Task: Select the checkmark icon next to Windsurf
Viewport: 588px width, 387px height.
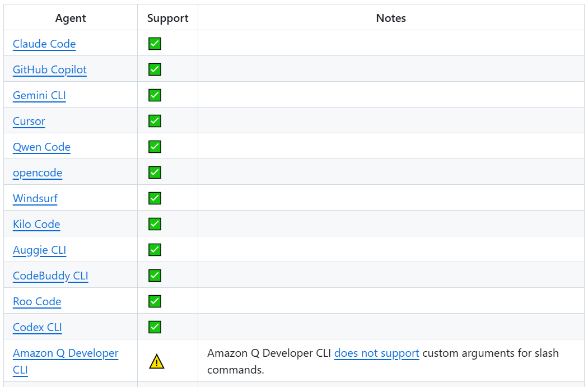Action: tap(155, 198)
